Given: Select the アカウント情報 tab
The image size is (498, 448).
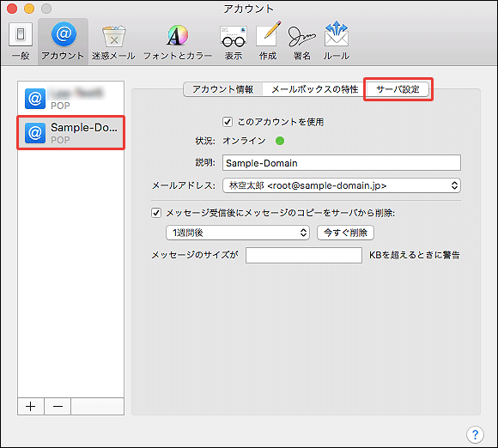Looking at the screenshot, I should (223, 89).
